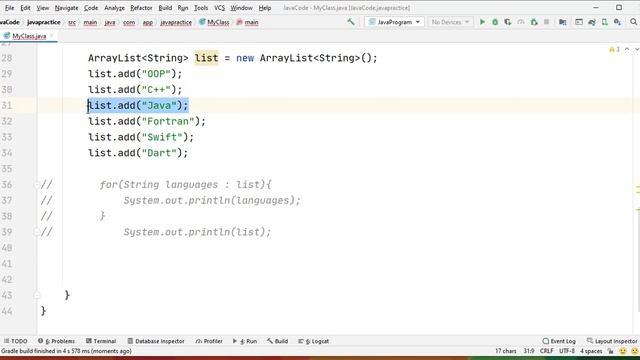The image size is (640, 360).
Task: Close the MyClass.java tab
Action: click(x=52, y=36)
